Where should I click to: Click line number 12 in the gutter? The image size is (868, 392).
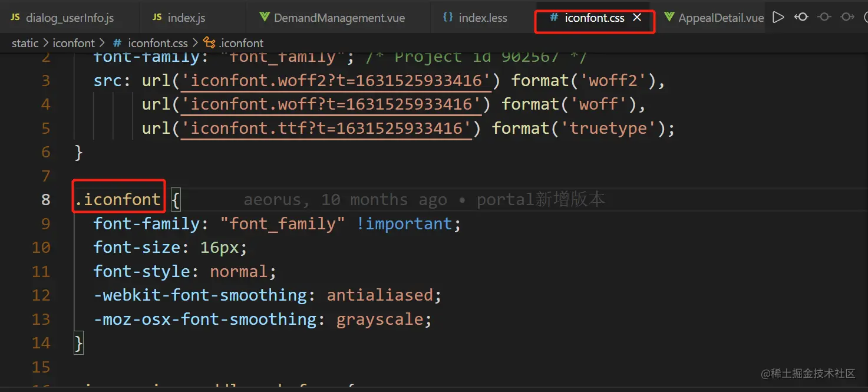pyautogui.click(x=41, y=295)
